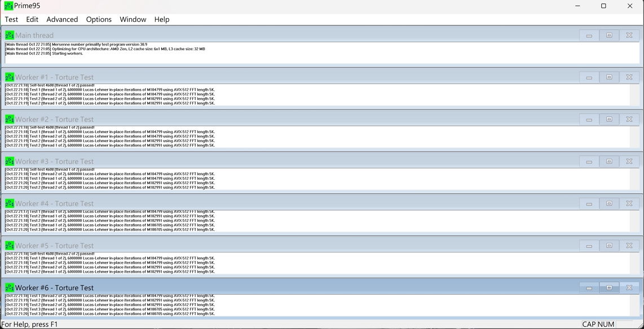Activate the 'Worker #6 - Torture Test' title text
This screenshot has height=329, width=644.
(54, 287)
